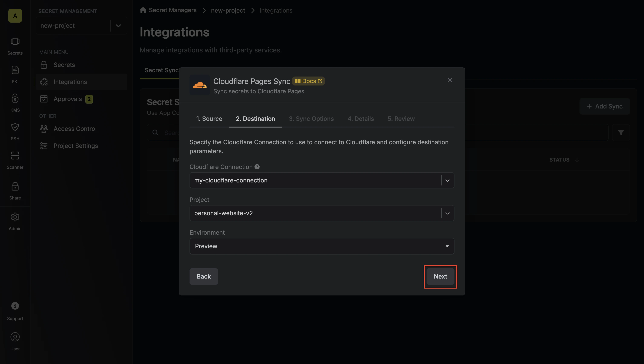
Task: Click the Back button
Action: pyautogui.click(x=204, y=276)
